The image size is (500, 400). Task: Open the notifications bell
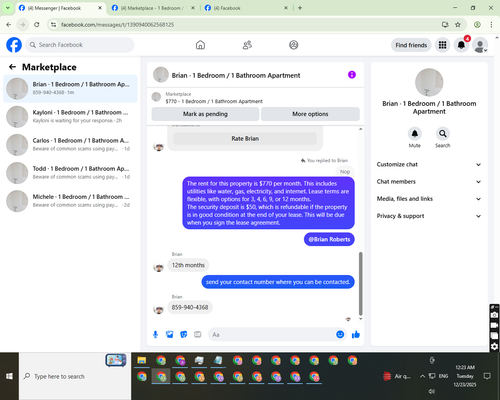pos(461,45)
